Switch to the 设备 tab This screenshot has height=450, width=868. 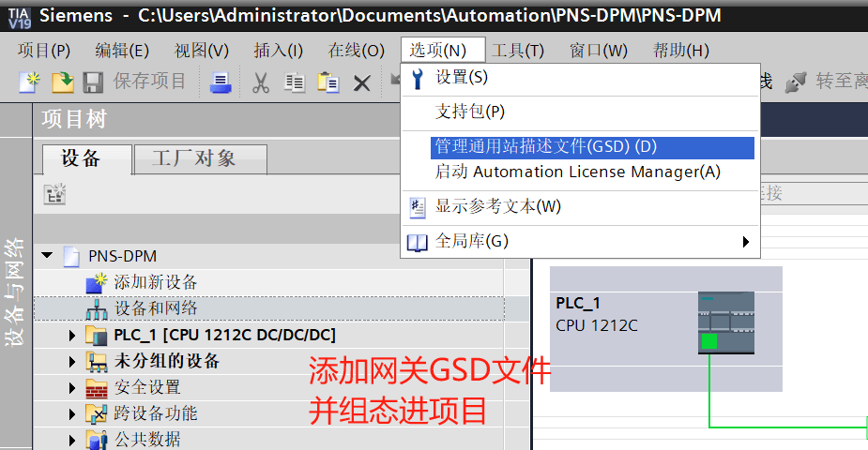point(87,159)
